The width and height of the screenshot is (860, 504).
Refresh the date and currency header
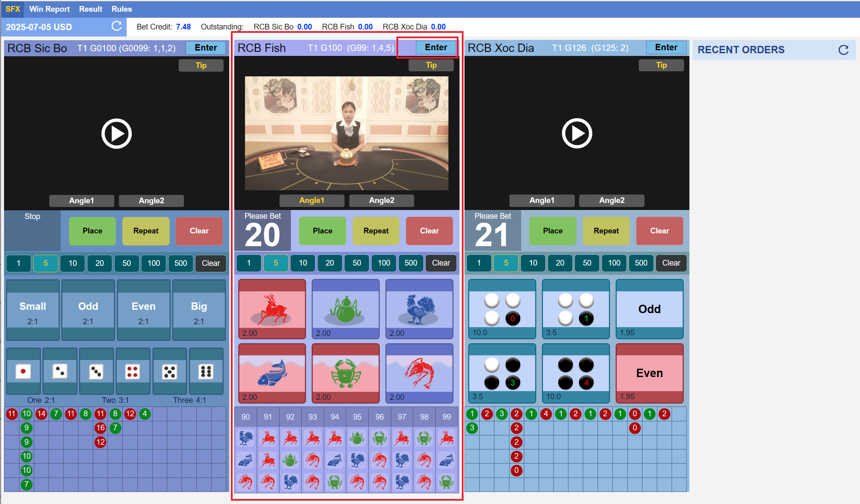click(x=117, y=26)
